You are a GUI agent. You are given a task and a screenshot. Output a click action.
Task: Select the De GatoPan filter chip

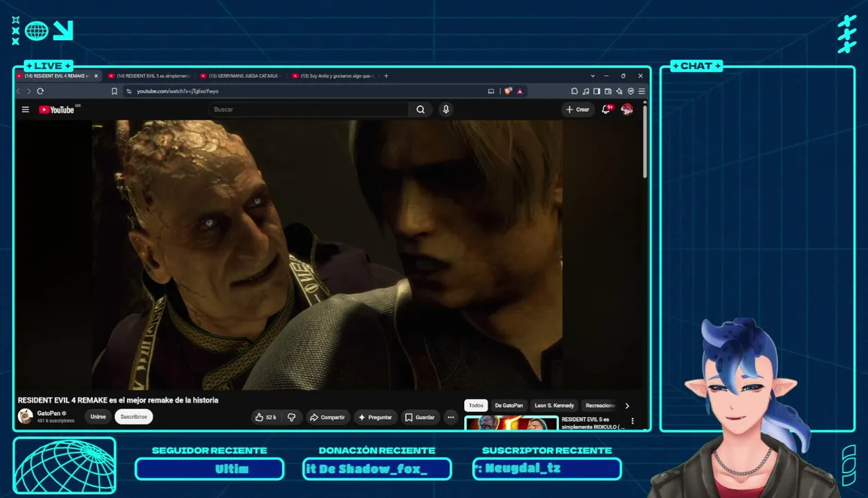click(x=509, y=405)
